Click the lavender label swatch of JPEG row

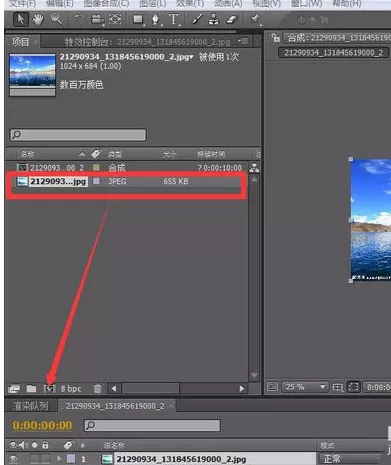coord(96,181)
